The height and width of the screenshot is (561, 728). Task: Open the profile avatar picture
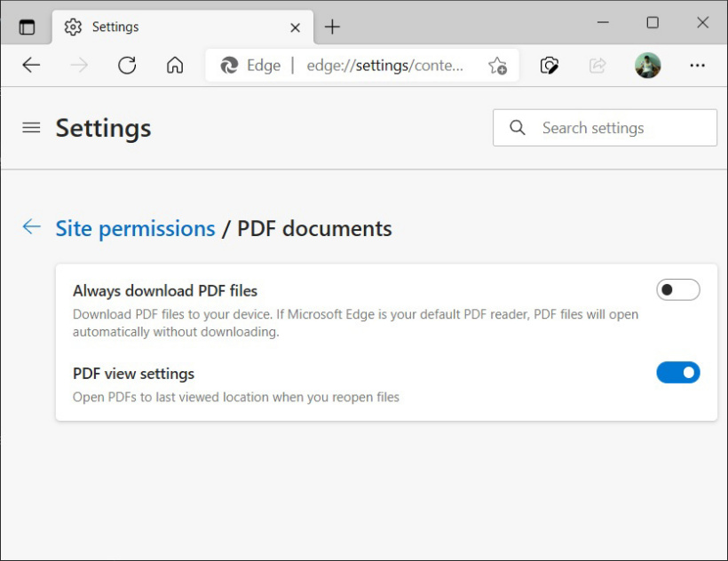(648, 65)
